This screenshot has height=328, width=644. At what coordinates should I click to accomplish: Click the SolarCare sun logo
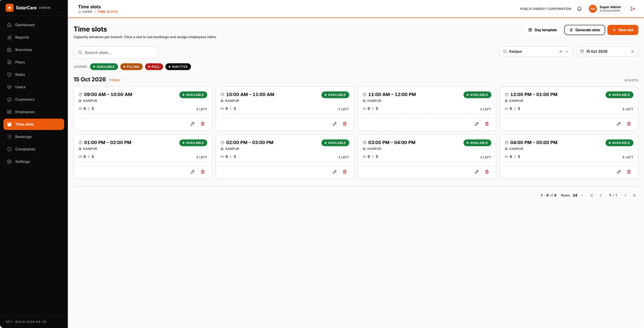[x=10, y=8]
